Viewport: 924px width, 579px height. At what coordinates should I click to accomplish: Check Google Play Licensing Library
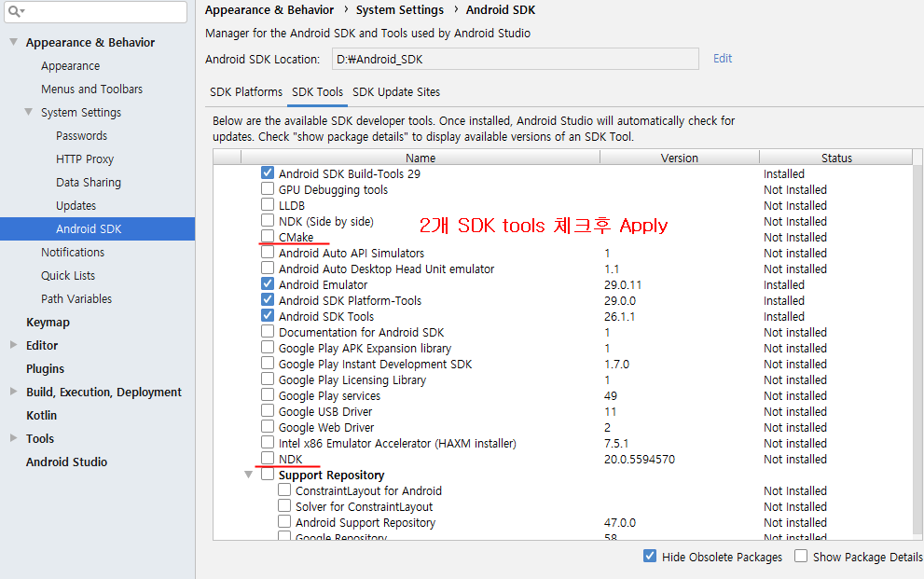click(x=268, y=379)
